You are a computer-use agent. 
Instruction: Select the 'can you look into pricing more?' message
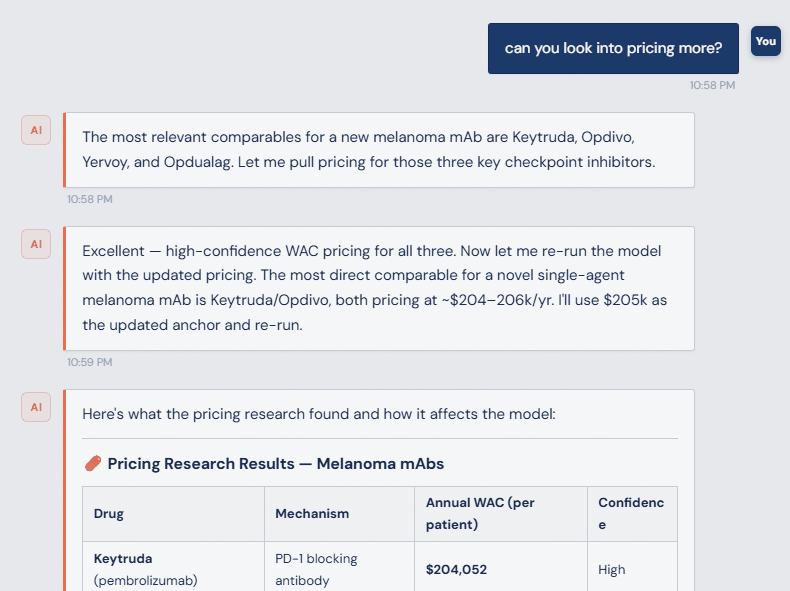click(x=613, y=48)
